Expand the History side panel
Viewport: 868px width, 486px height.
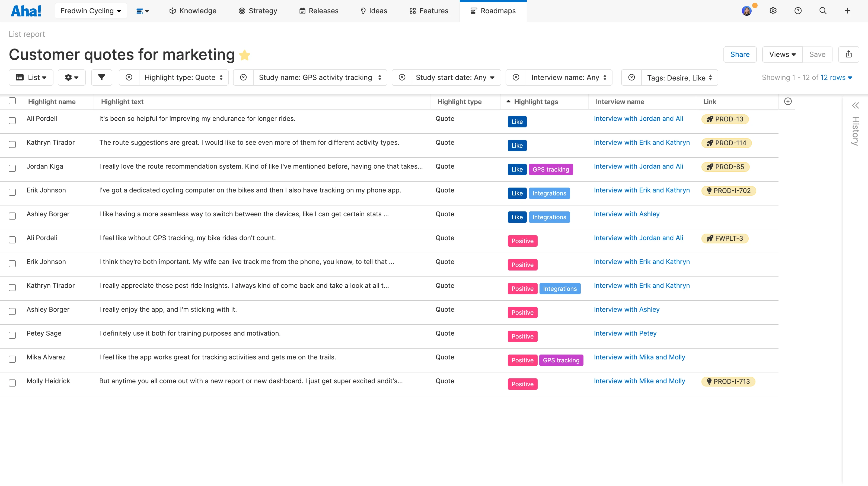coord(855,106)
